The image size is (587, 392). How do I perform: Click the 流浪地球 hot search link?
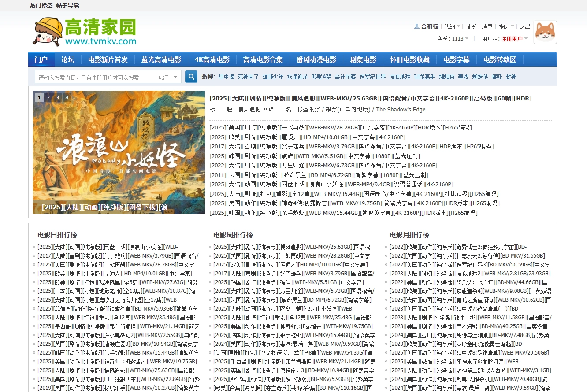[399, 77]
